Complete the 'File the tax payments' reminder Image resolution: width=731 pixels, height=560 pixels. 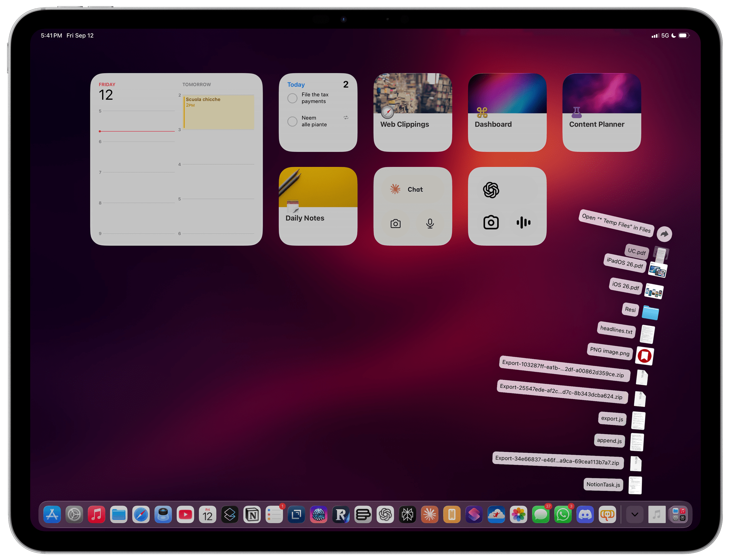(x=292, y=98)
